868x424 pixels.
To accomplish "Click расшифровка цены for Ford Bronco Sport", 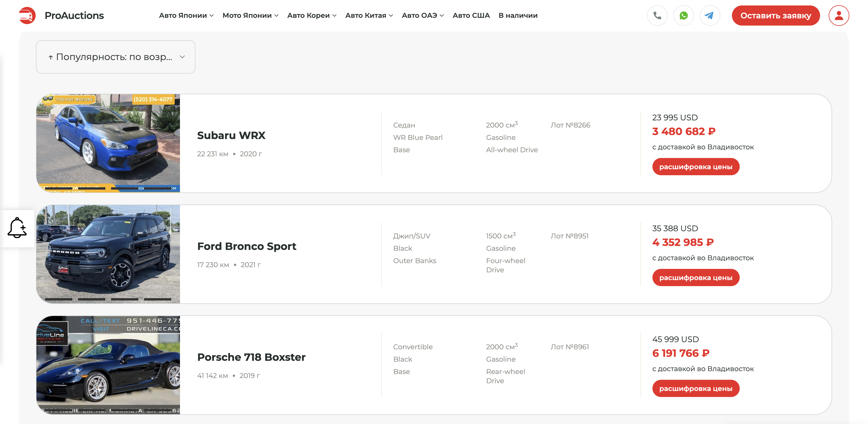I will coord(695,277).
